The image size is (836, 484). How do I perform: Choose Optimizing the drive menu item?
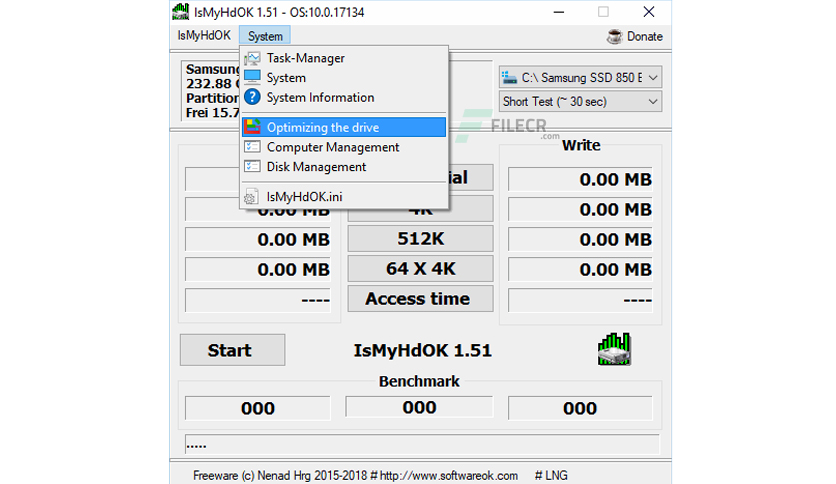[x=344, y=127]
